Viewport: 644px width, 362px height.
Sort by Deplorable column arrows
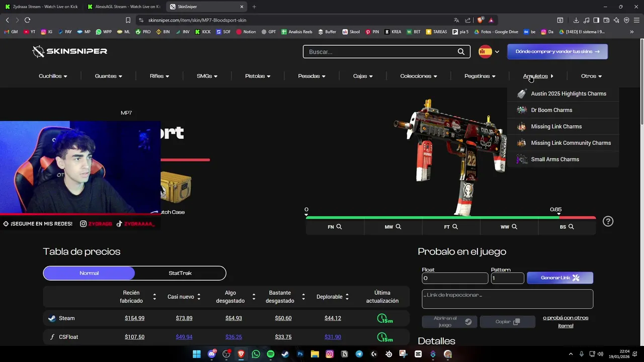(x=347, y=297)
